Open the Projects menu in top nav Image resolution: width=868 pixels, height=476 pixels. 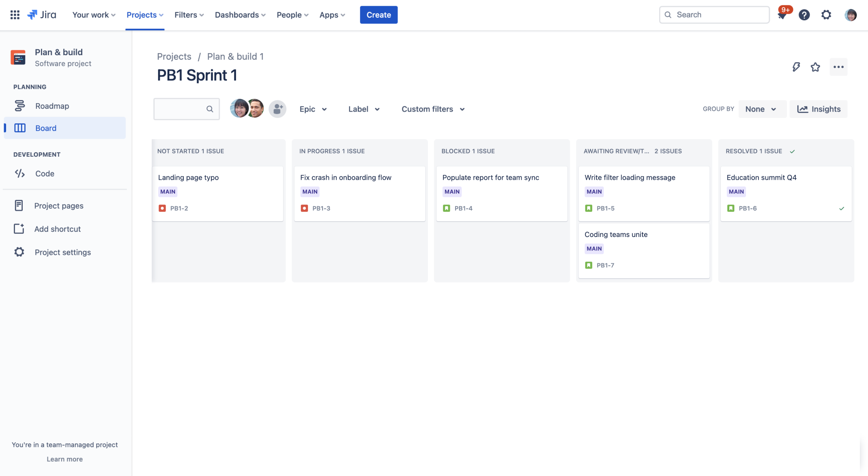[x=145, y=15]
